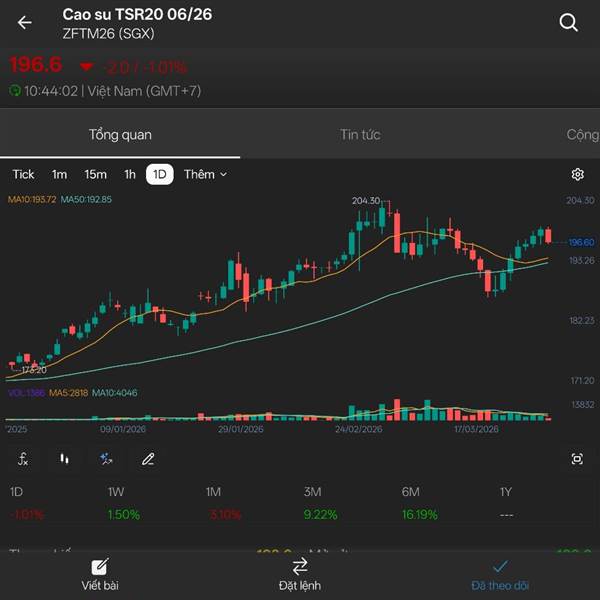Change the candlestick chart type icon

coord(64,459)
